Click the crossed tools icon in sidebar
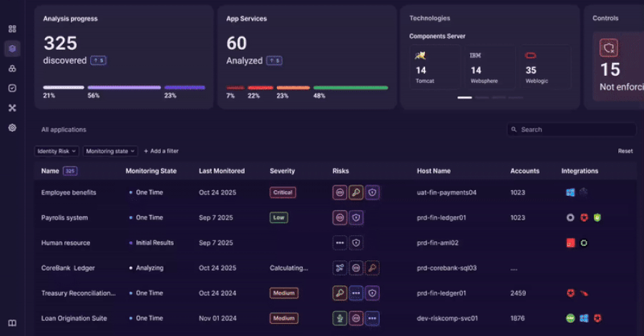Screen dimensions: 644x336 [x=12, y=108]
